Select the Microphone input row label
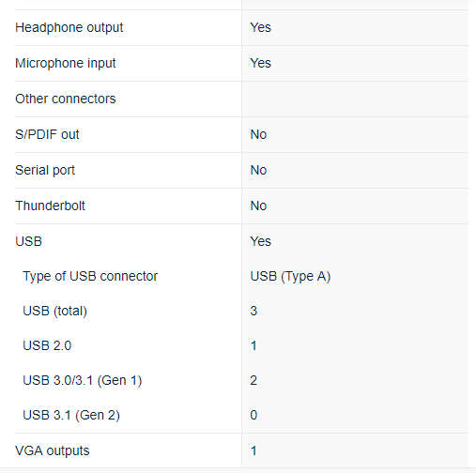Viewport: 476px width, 473px height. click(x=66, y=64)
